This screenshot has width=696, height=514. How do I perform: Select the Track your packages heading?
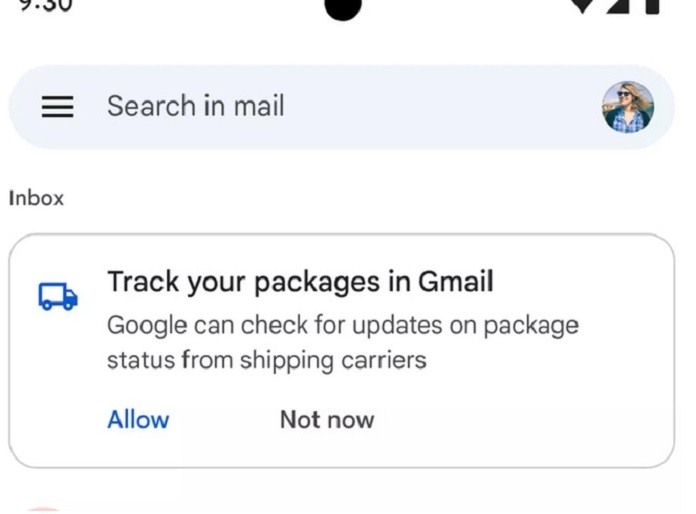coord(300,282)
